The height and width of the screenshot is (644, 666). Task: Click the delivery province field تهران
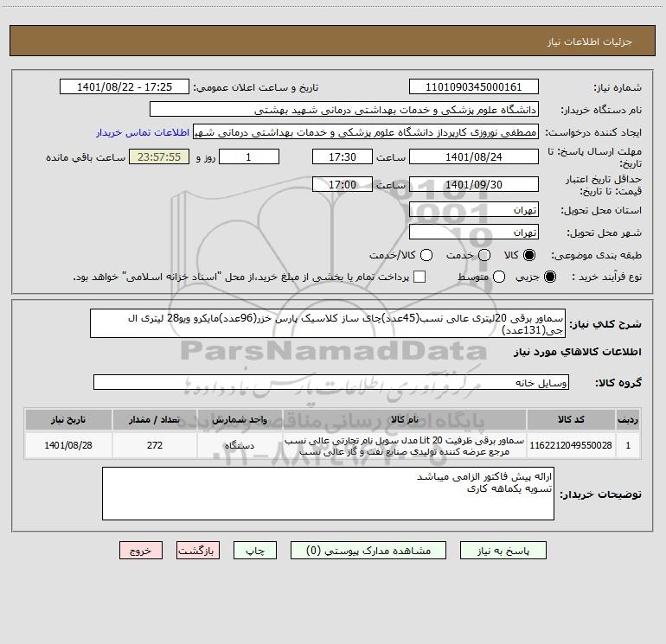point(474,210)
